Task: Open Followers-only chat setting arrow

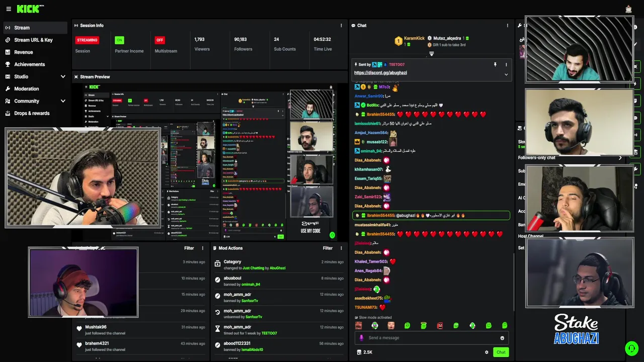Action: 620,158
